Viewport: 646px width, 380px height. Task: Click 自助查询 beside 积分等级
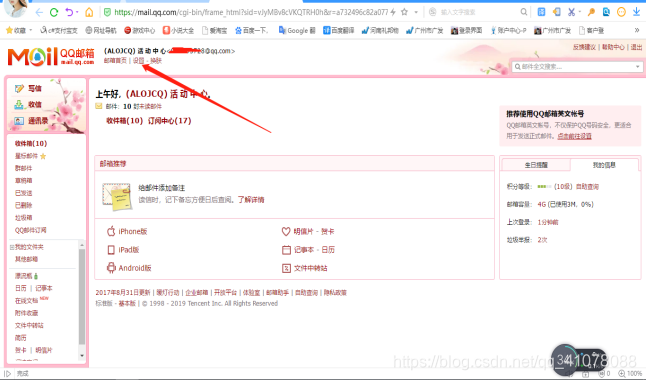pyautogui.click(x=587, y=187)
